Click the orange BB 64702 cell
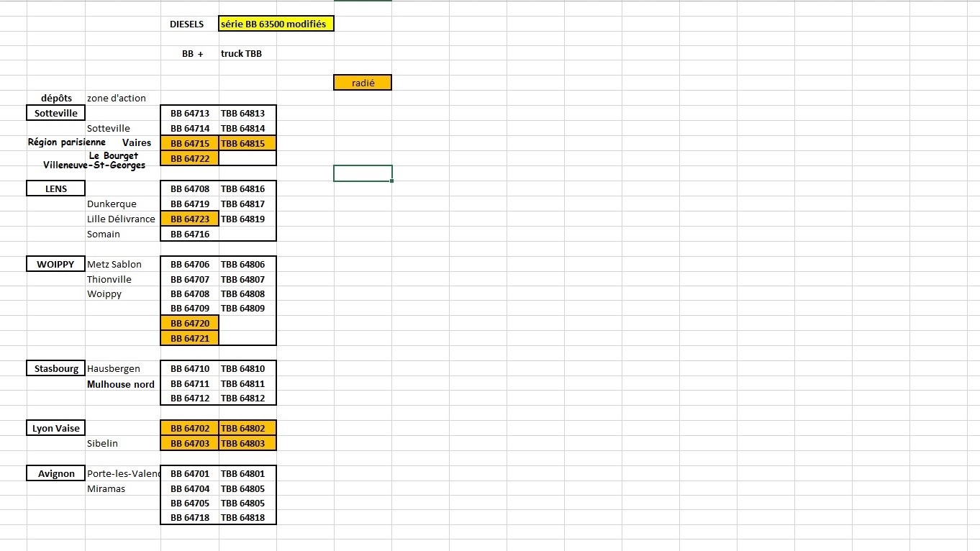 coord(190,428)
